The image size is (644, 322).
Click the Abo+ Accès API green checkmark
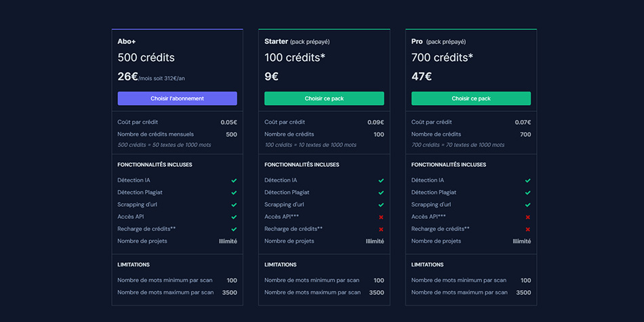click(234, 217)
